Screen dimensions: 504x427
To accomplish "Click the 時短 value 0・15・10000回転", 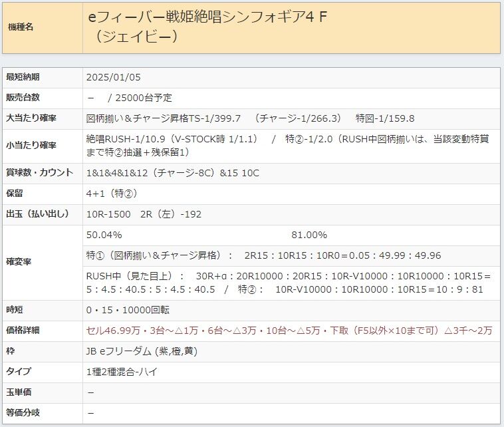I will pyautogui.click(x=128, y=310).
